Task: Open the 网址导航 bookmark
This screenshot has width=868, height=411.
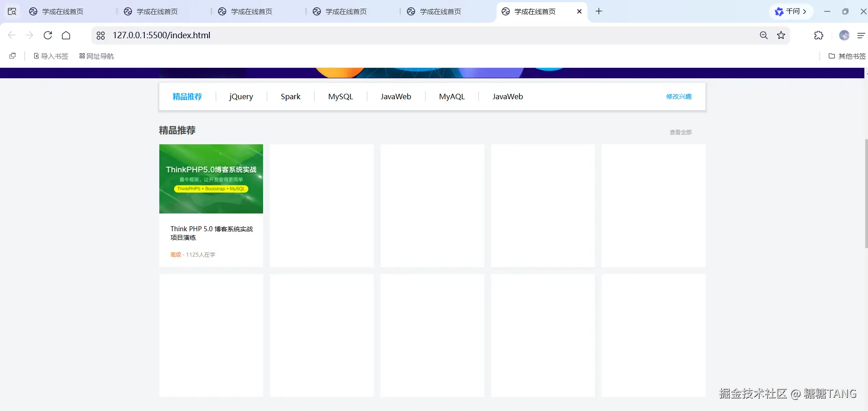Action: click(x=96, y=56)
